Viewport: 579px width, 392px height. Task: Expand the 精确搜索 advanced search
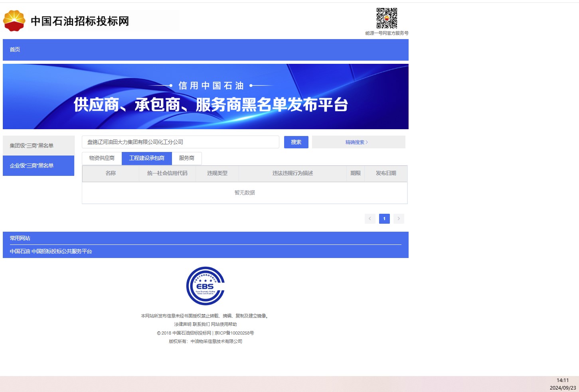pos(358,142)
